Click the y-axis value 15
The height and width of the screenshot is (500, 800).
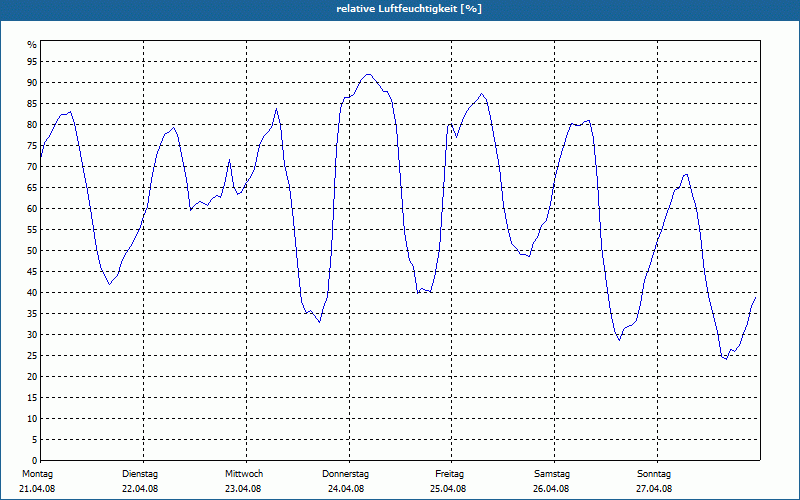(x=32, y=397)
